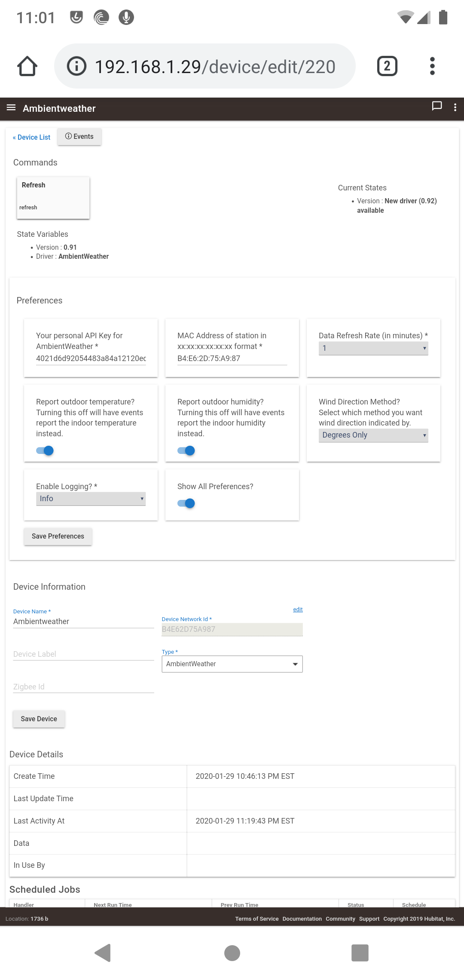
Task: Toggle Report outdoor temperature switch
Action: [x=45, y=450]
